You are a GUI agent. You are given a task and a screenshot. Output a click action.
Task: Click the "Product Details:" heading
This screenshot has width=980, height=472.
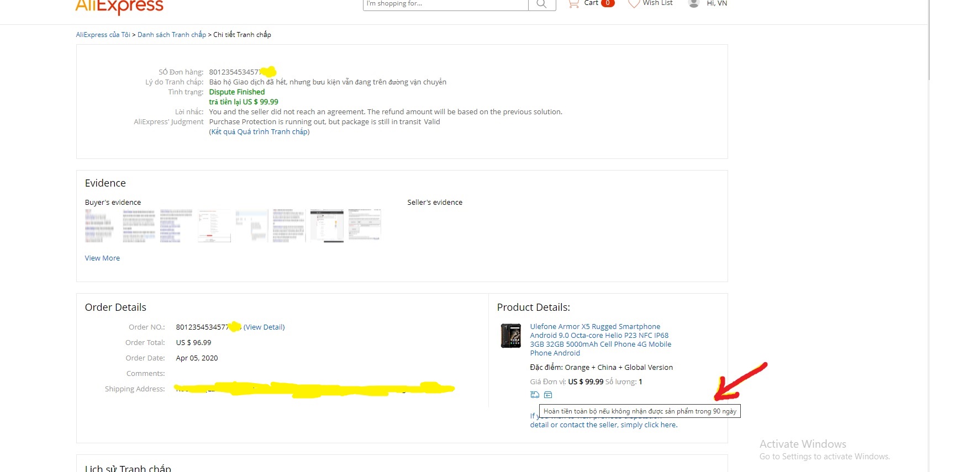[533, 307]
